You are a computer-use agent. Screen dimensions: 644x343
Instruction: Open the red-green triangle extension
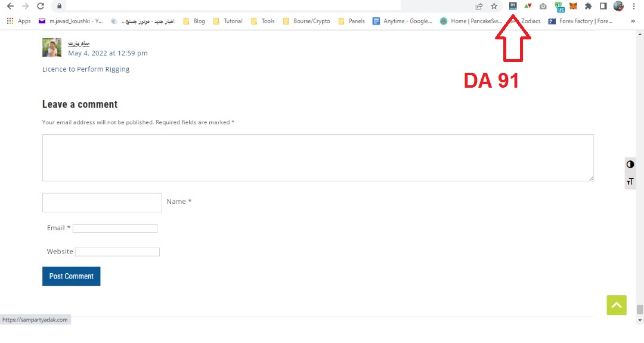click(x=528, y=6)
